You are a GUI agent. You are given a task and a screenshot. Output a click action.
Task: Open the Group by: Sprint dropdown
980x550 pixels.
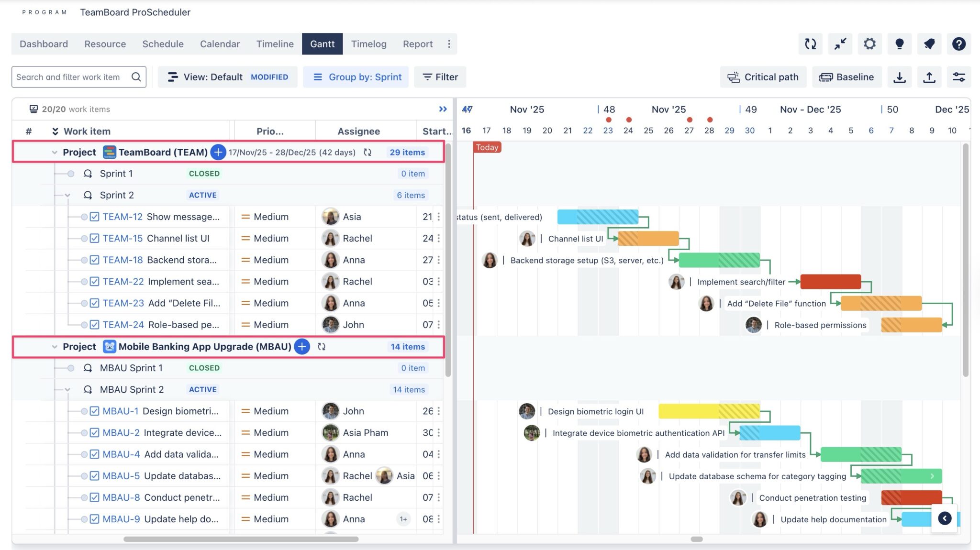(x=356, y=77)
